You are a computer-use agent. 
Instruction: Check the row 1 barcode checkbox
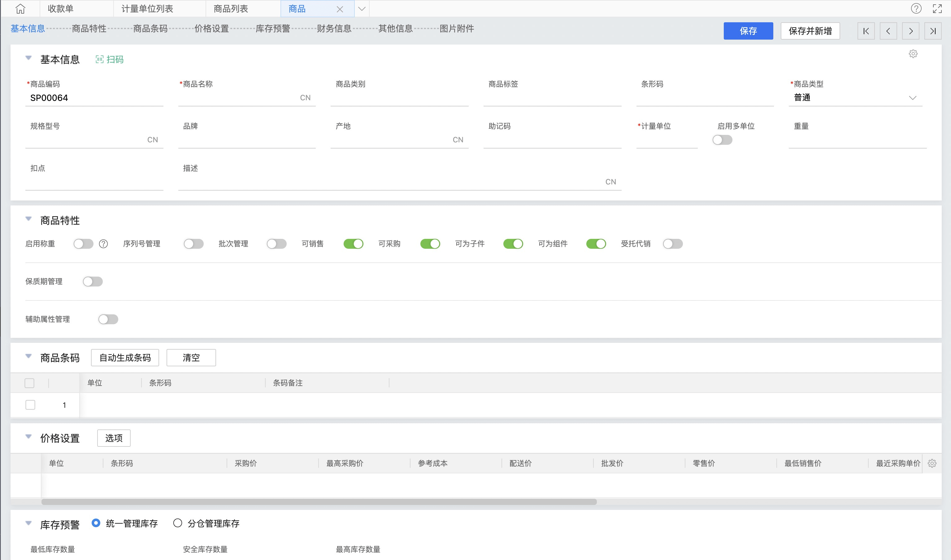[x=30, y=405]
